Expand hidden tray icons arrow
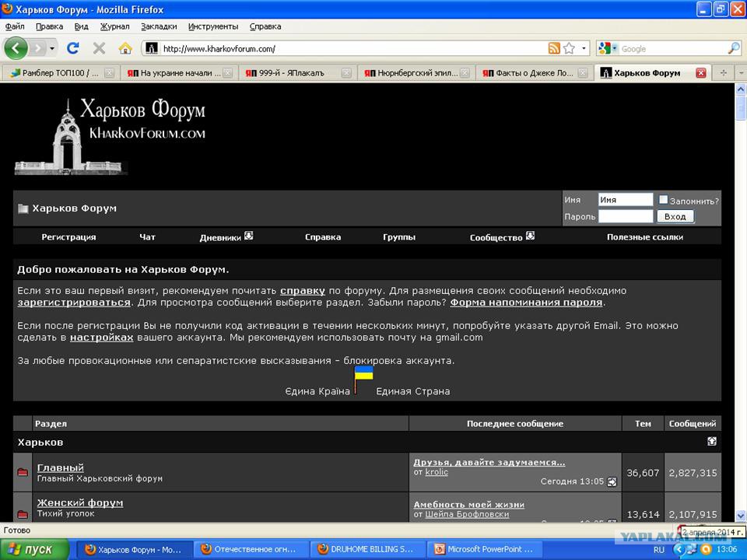 pos(679,550)
